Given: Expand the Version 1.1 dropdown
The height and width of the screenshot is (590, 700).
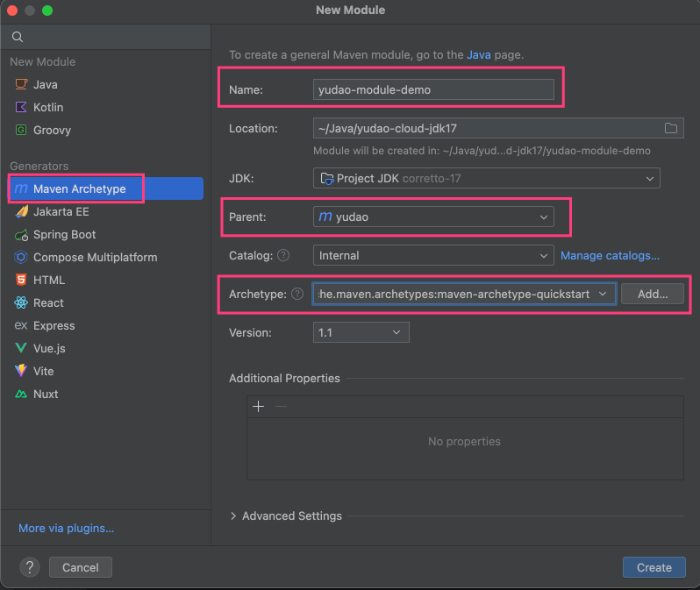Looking at the screenshot, I should [361, 332].
